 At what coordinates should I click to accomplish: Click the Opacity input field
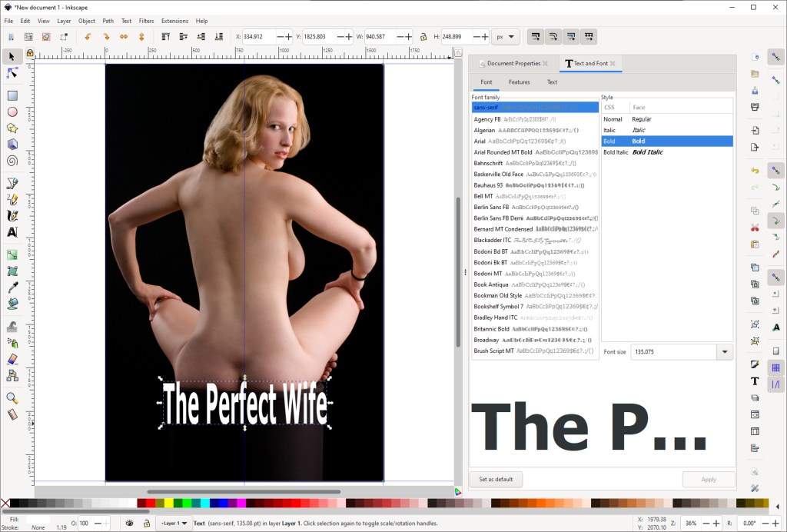85,524
